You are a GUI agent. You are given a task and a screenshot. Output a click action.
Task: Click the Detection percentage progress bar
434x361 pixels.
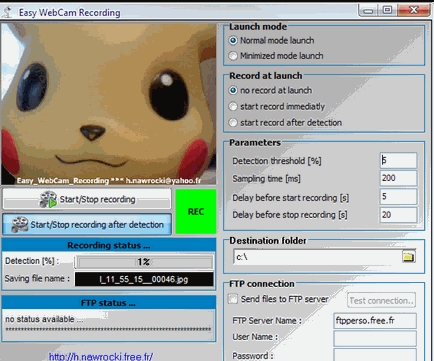pos(144,262)
